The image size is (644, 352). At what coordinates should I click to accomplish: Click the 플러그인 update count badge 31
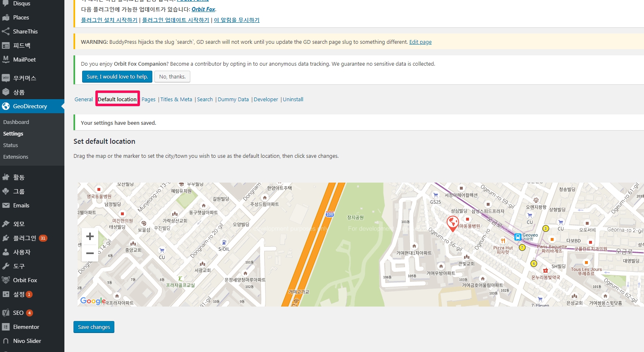[x=43, y=238]
